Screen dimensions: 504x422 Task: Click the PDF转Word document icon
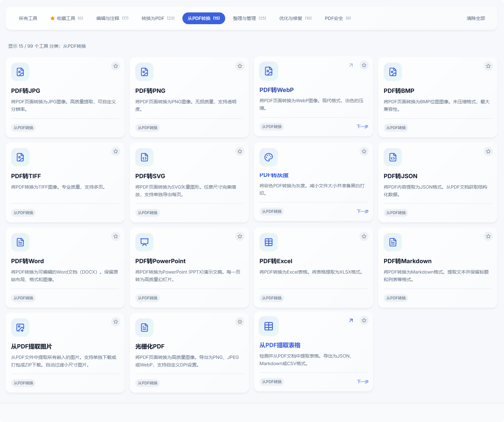click(x=20, y=242)
